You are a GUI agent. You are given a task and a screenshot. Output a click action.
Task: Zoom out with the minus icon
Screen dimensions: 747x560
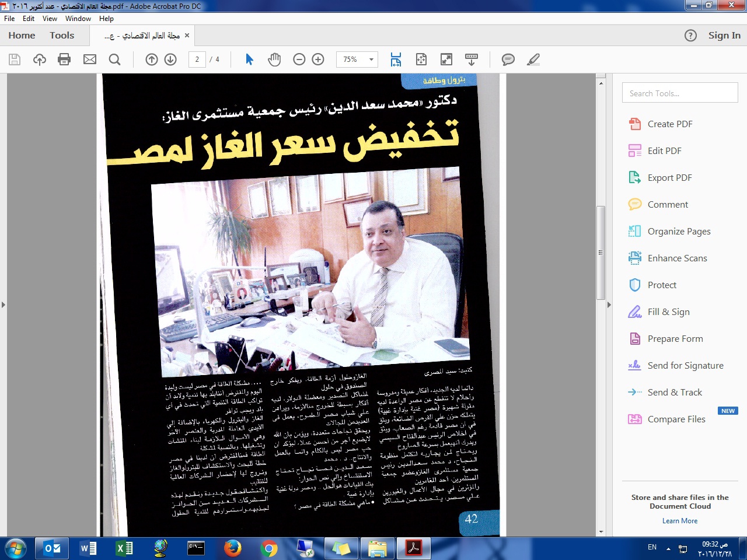[299, 60]
